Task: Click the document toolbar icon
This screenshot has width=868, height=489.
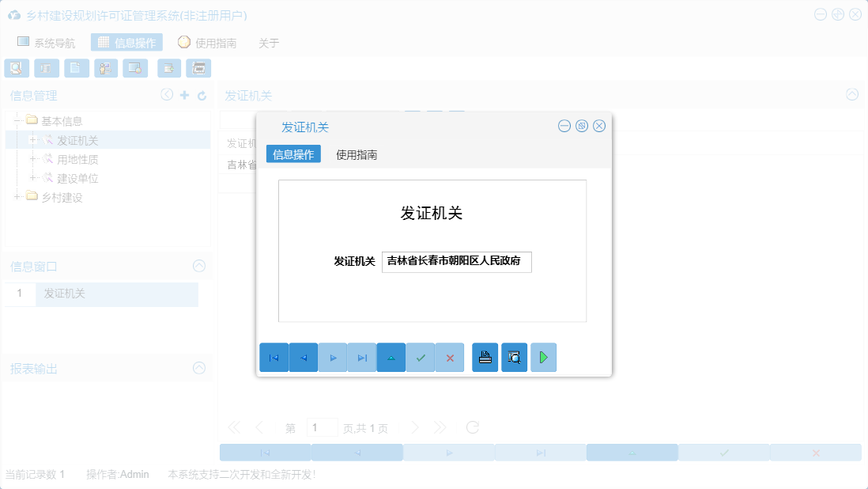Action: click(76, 68)
